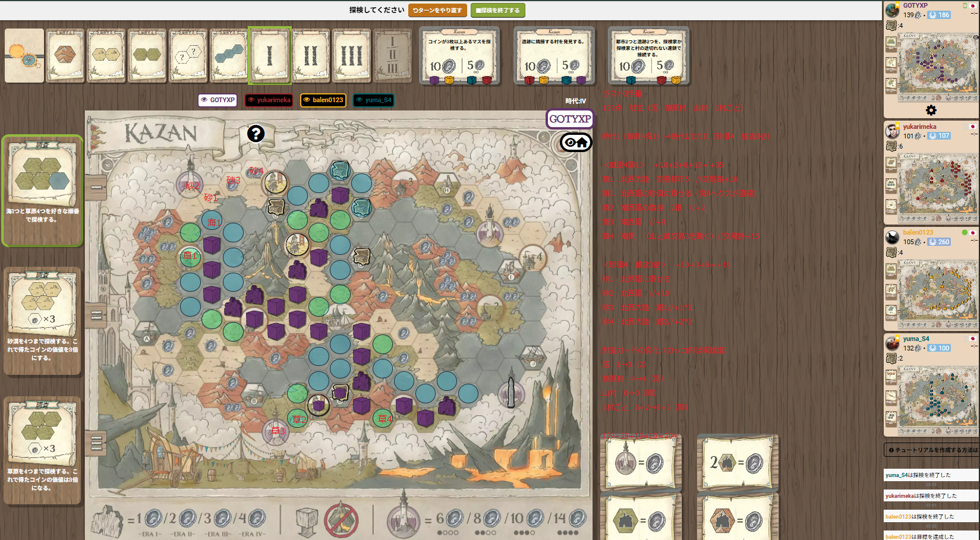Click the compass and sun deck card
Image resolution: width=980 pixels, height=540 pixels.
24,55
